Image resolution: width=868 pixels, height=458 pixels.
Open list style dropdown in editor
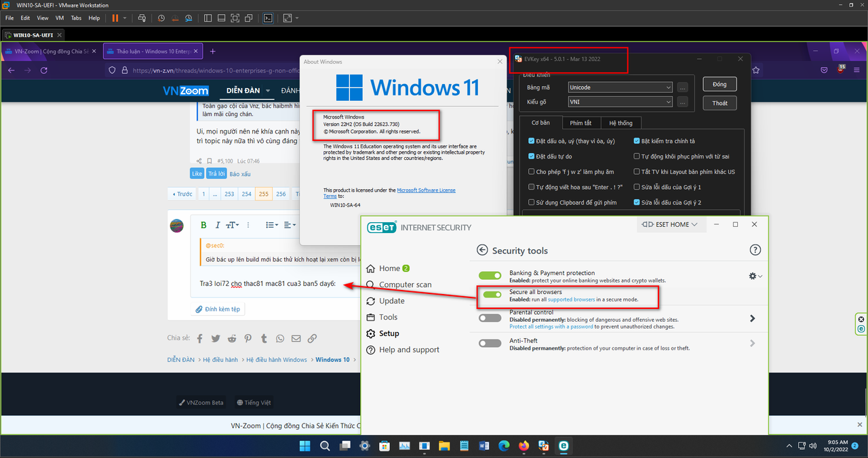click(x=271, y=225)
